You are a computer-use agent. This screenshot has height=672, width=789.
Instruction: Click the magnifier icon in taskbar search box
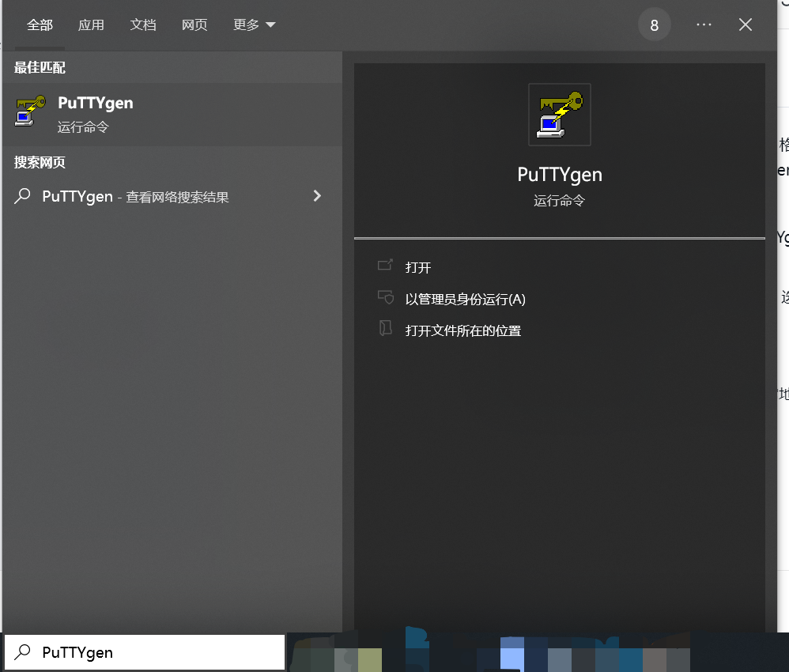click(x=23, y=652)
